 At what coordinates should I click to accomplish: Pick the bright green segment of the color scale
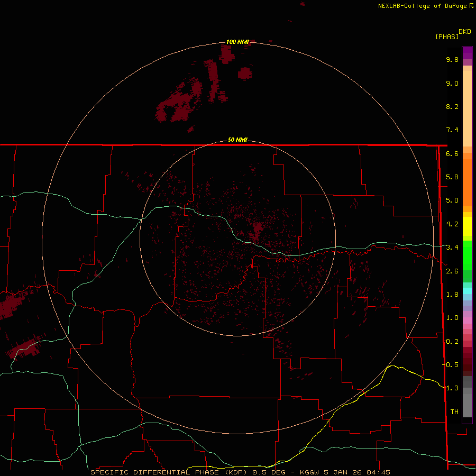[467, 255]
